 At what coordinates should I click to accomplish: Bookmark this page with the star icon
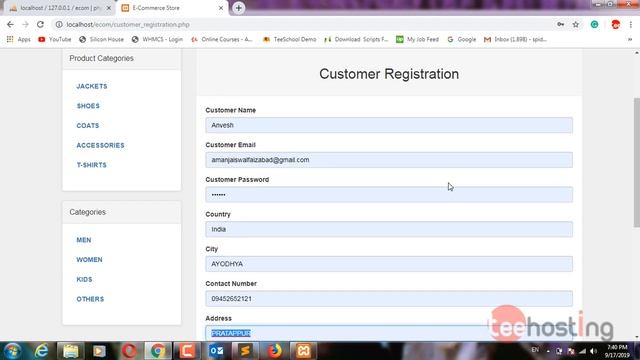click(576, 24)
